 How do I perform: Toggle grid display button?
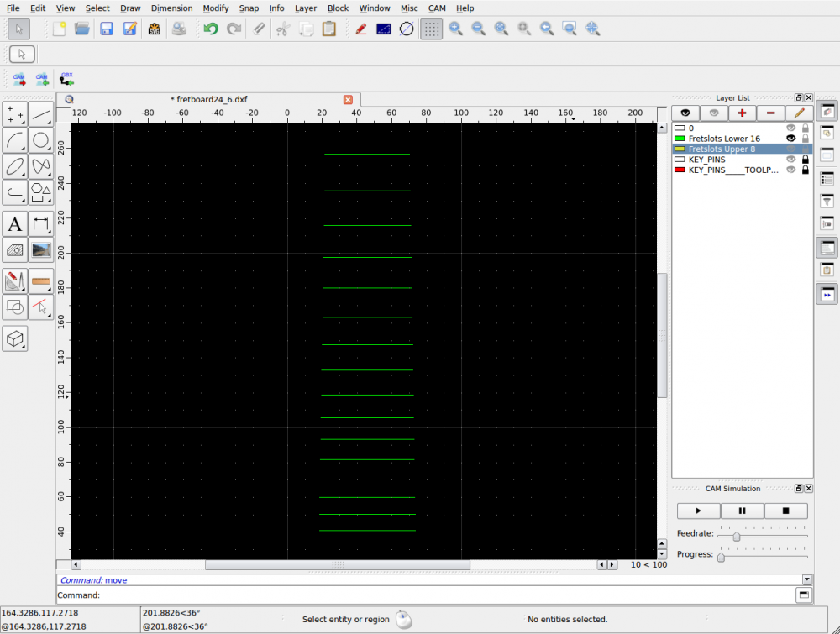(x=431, y=29)
